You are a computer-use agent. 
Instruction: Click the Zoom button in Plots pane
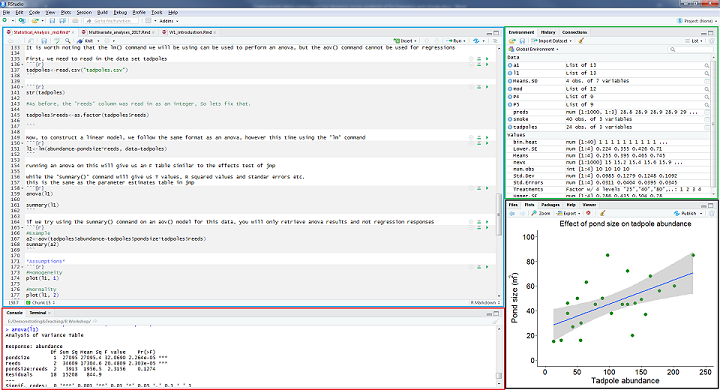(541, 213)
